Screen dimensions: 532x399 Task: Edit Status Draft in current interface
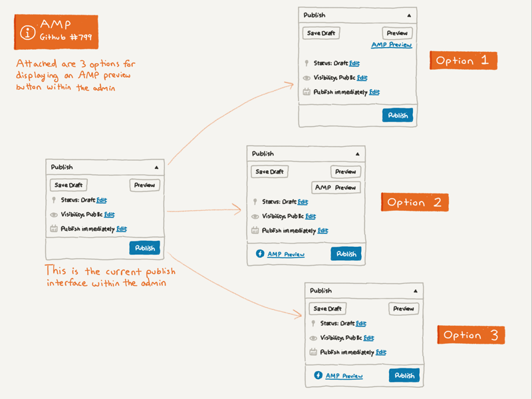coord(102,200)
